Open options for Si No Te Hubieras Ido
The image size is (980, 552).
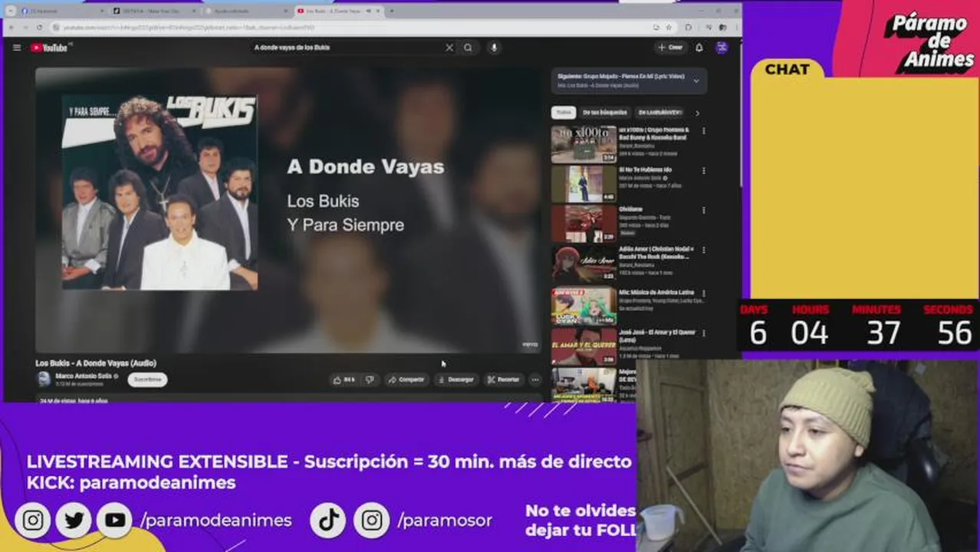[704, 170]
